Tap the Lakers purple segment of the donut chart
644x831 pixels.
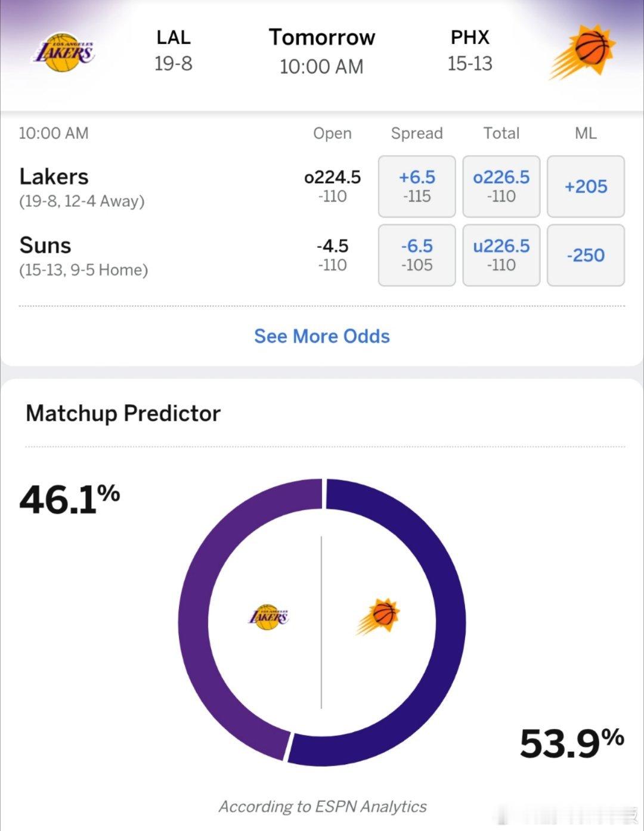[x=197, y=620]
